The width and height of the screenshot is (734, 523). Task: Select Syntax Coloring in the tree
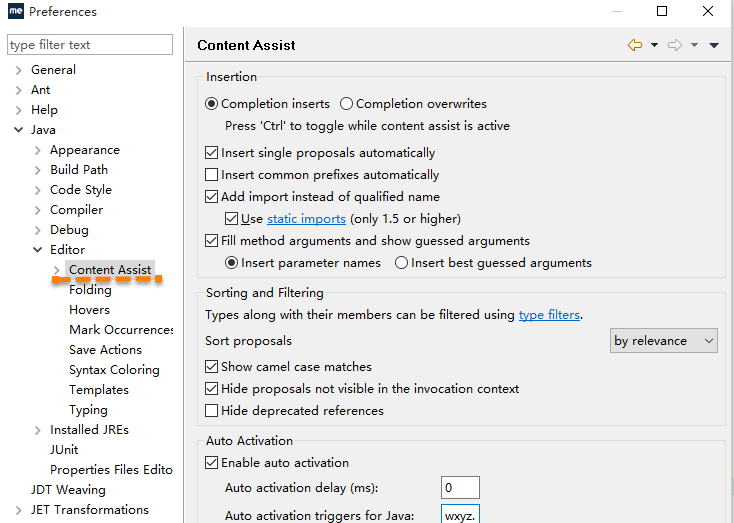coord(114,370)
